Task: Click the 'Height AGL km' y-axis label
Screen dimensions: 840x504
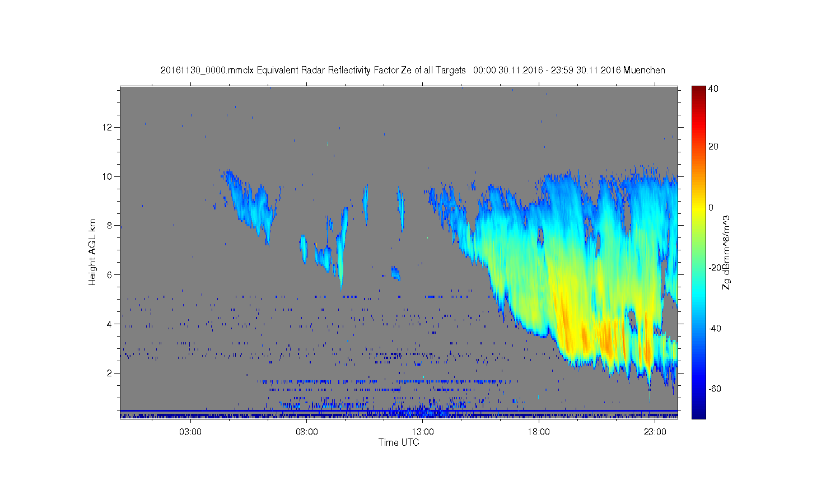Action: [92, 252]
